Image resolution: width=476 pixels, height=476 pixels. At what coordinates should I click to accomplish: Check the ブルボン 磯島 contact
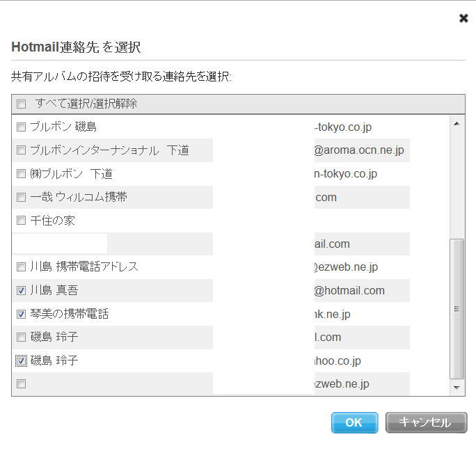22,127
